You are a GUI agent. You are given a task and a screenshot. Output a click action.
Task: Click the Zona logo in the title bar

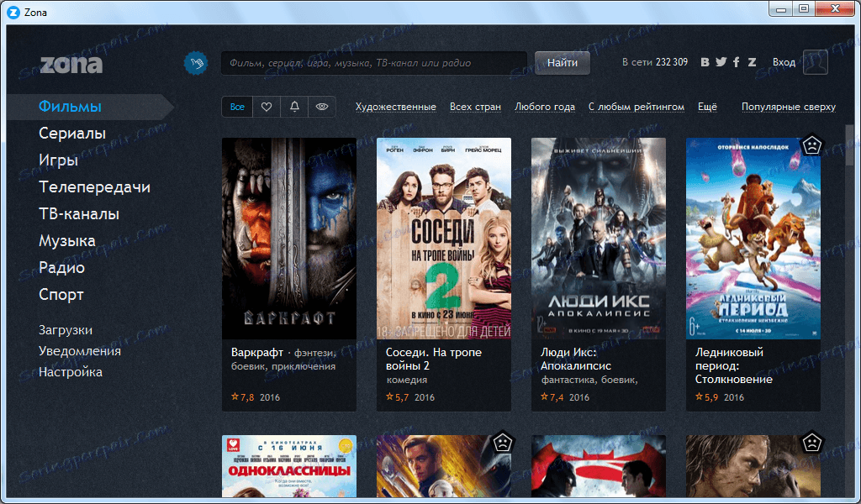coord(13,12)
